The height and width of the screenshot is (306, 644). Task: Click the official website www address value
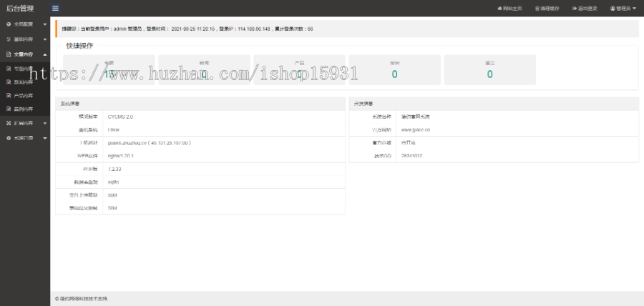click(x=415, y=129)
